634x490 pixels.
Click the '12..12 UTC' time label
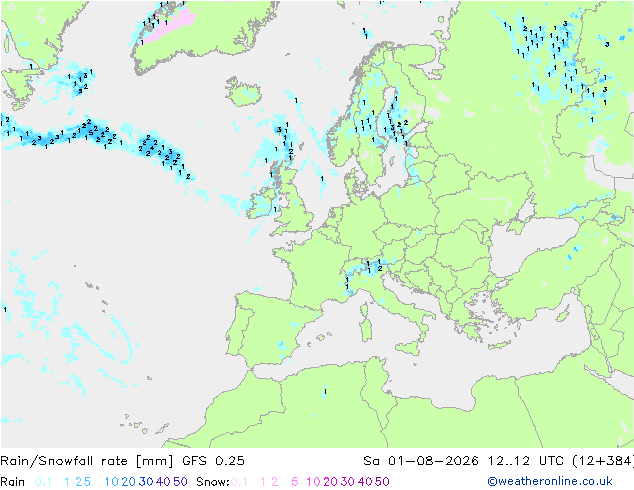pyautogui.click(x=526, y=461)
